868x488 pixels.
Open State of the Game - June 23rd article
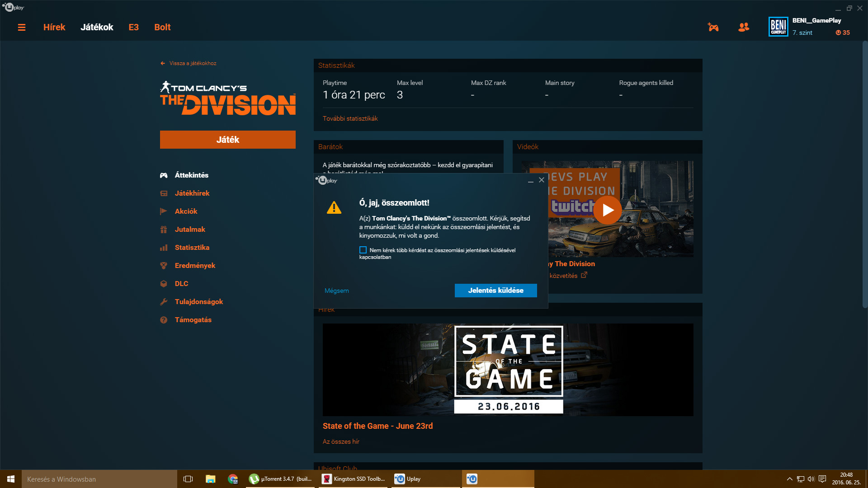[x=378, y=426]
